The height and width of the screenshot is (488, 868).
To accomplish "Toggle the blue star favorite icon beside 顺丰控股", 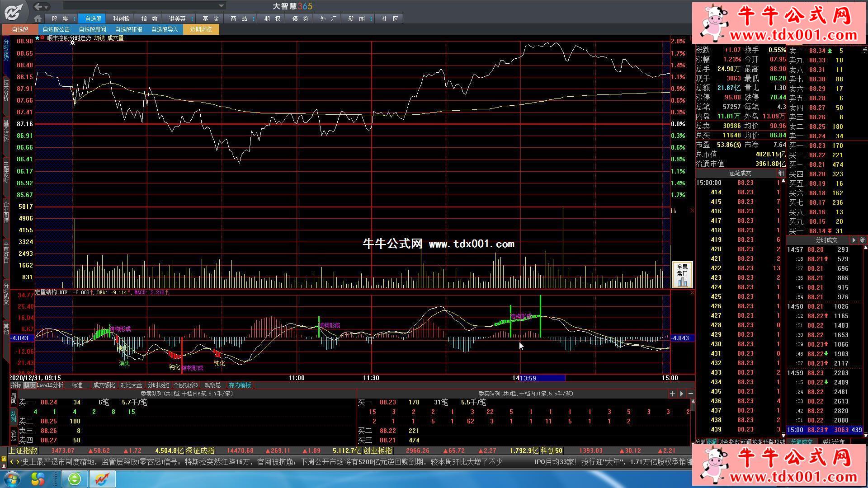I will click(37, 38).
